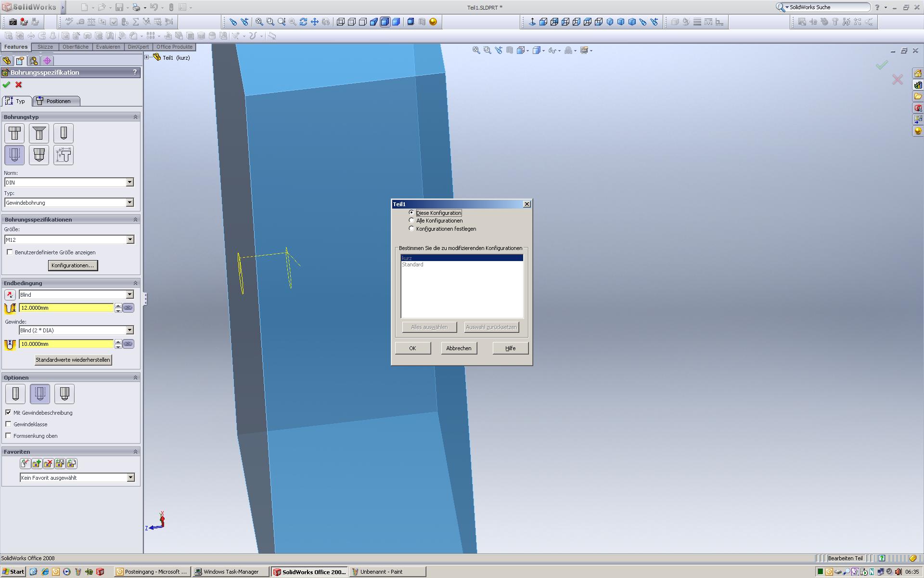Open the Blind end condition dropdown

click(129, 295)
